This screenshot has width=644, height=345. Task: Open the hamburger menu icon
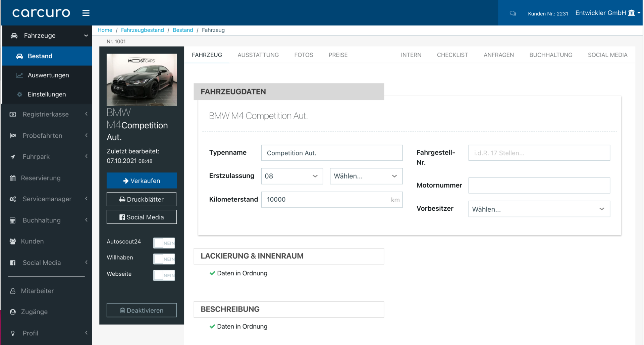click(x=86, y=13)
